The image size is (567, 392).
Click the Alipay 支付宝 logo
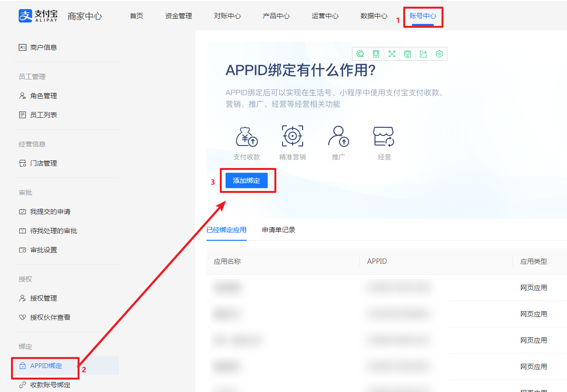(38, 16)
